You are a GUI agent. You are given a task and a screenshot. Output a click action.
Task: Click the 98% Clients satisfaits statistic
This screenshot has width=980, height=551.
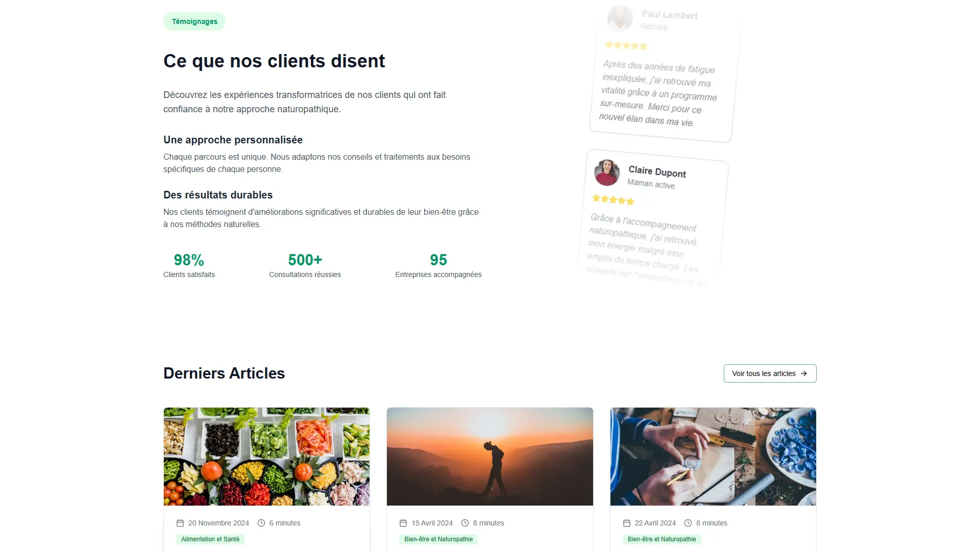(x=189, y=266)
